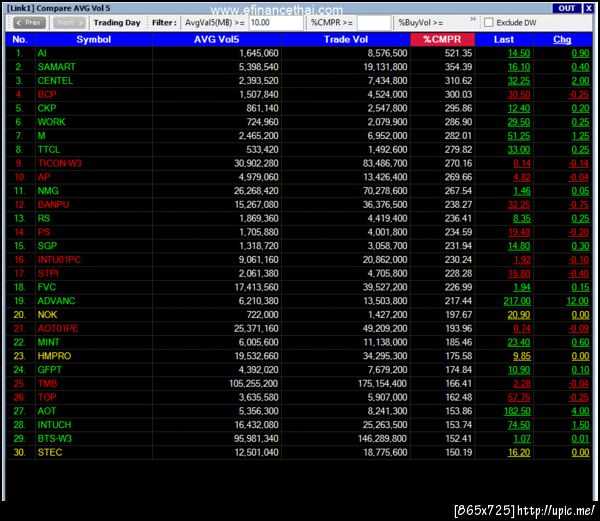
Task: Click INTUCH last price 74.50
Action: point(519,425)
